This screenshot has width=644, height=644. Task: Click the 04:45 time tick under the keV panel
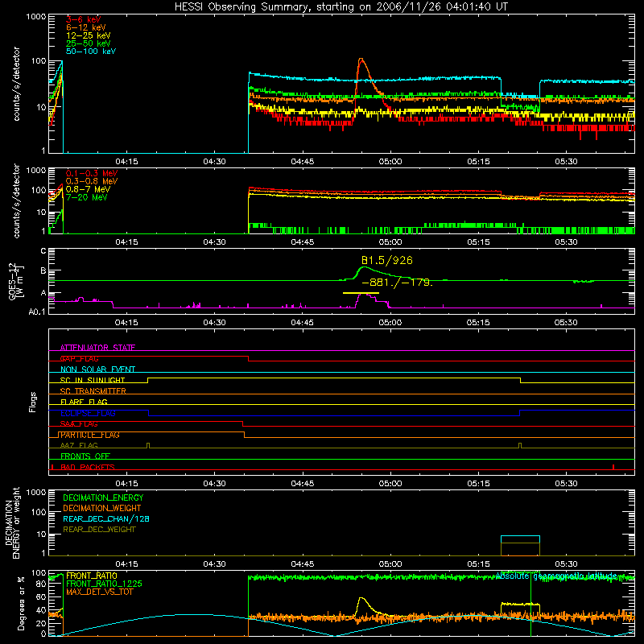[x=303, y=162]
